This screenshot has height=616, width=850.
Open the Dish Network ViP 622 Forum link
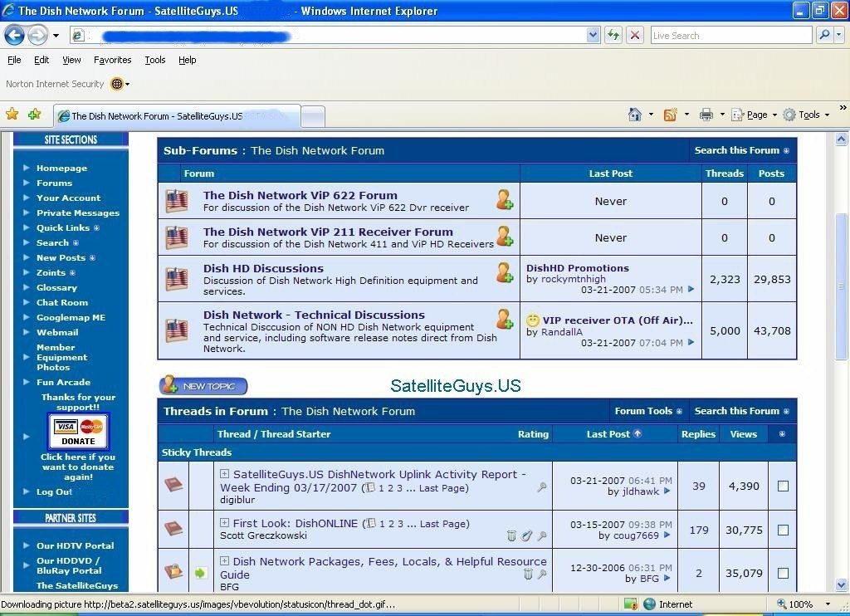tap(300, 195)
